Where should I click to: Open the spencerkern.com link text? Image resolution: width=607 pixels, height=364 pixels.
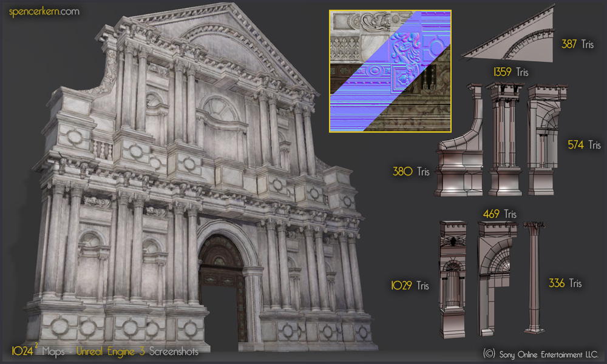(44, 12)
